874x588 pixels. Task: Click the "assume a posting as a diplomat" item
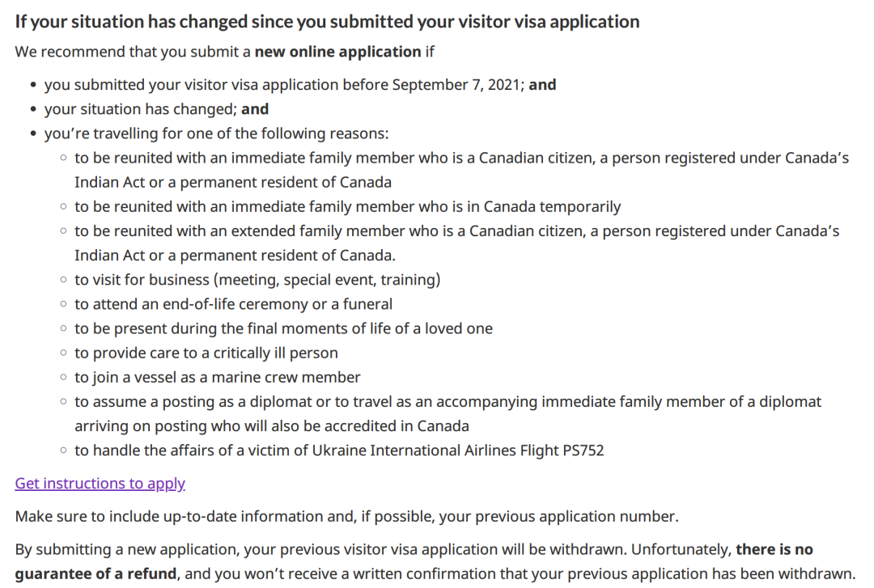point(448,402)
